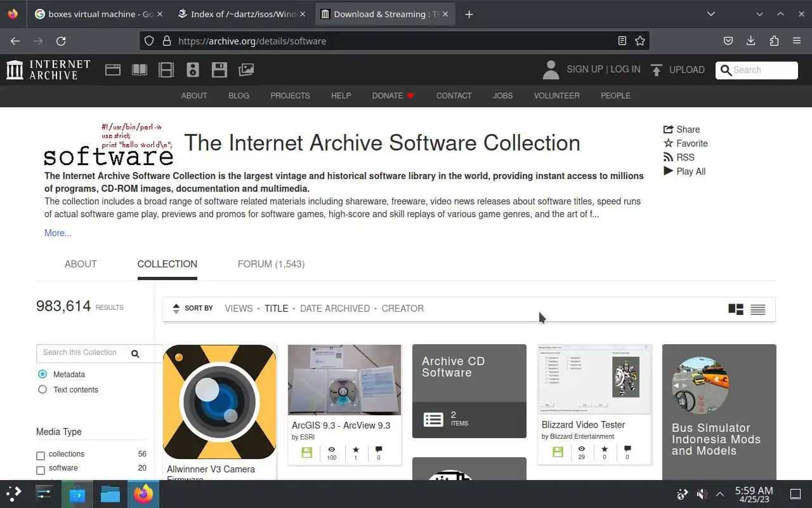Open the Texts book icon

tap(140, 70)
